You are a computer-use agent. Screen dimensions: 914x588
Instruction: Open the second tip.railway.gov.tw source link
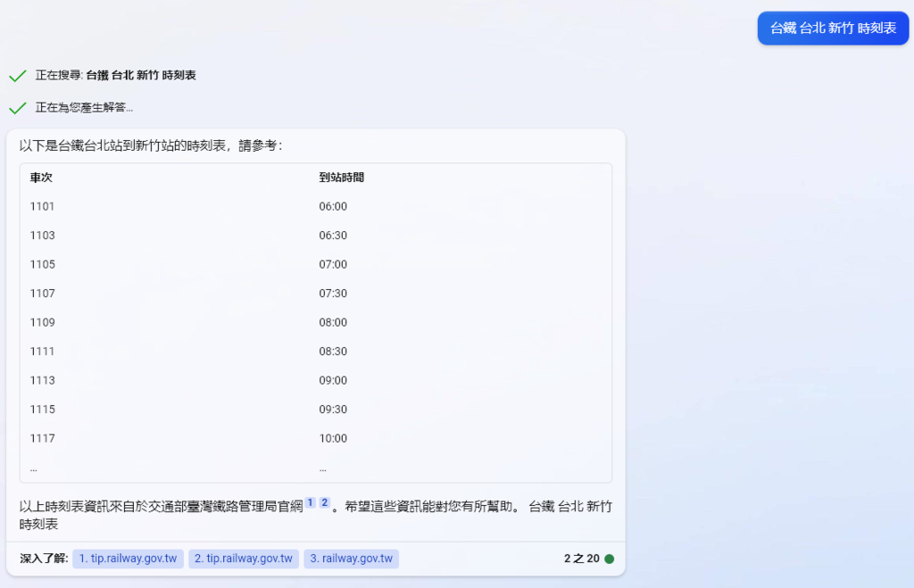244,559
